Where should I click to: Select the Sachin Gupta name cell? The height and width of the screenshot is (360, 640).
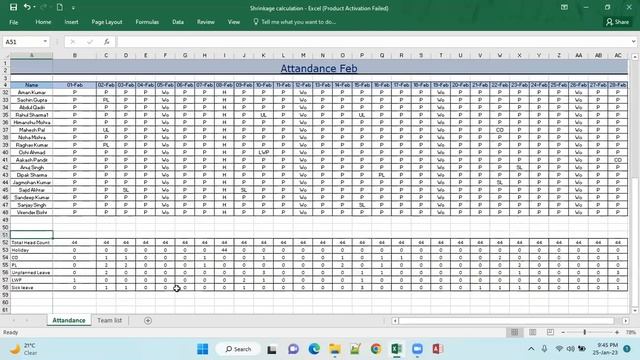(x=31, y=100)
